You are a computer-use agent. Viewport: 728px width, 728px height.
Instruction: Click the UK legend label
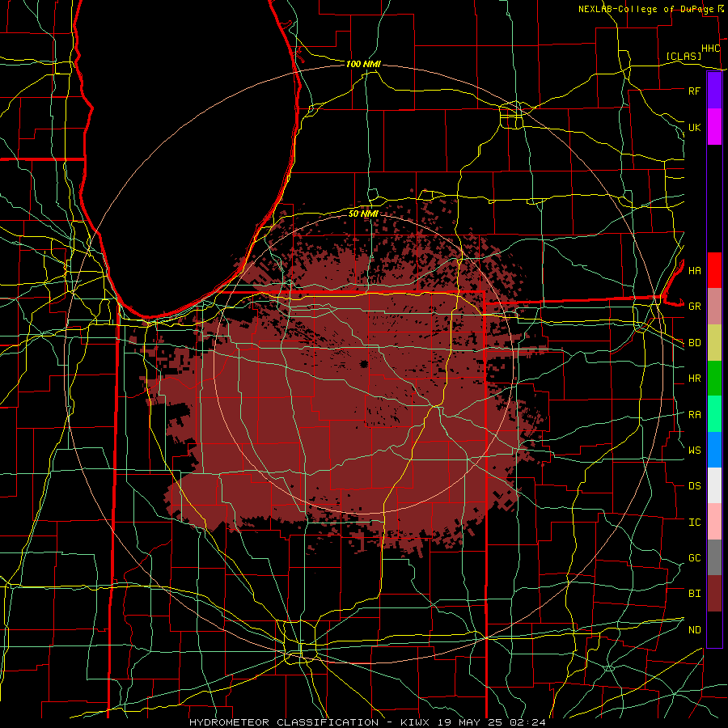694,127
